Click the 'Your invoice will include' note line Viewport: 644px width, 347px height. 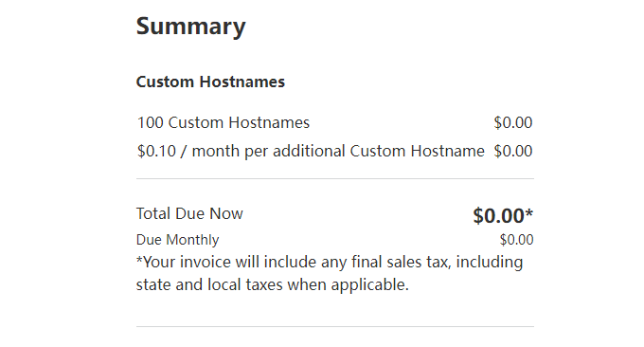(330, 263)
